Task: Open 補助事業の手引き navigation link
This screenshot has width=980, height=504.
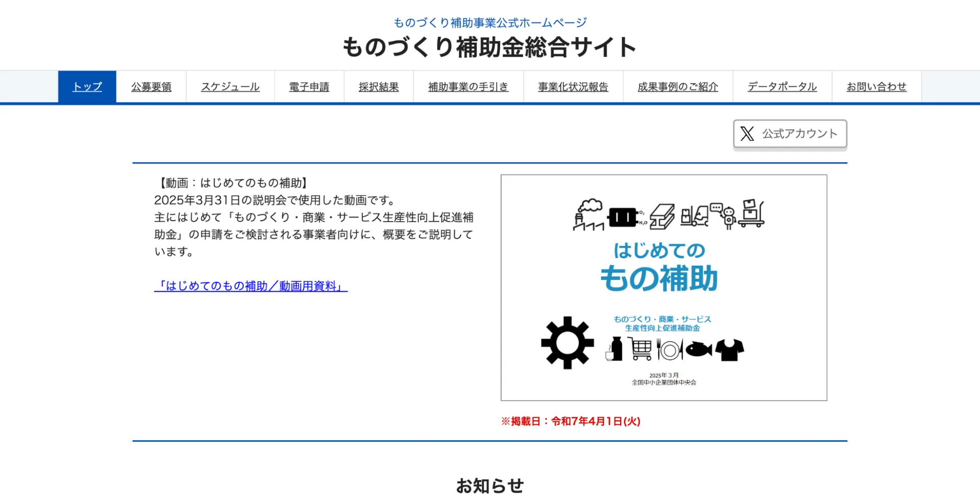Action: tap(469, 87)
